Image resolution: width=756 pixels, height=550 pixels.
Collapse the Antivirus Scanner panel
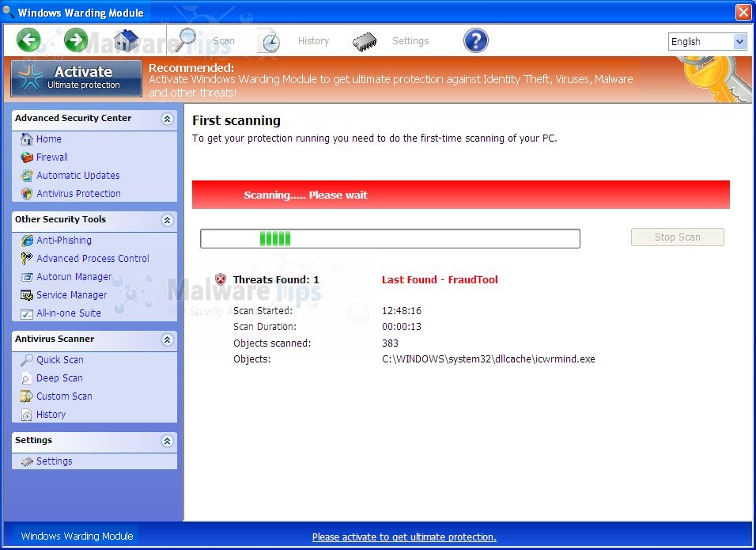[x=168, y=339]
